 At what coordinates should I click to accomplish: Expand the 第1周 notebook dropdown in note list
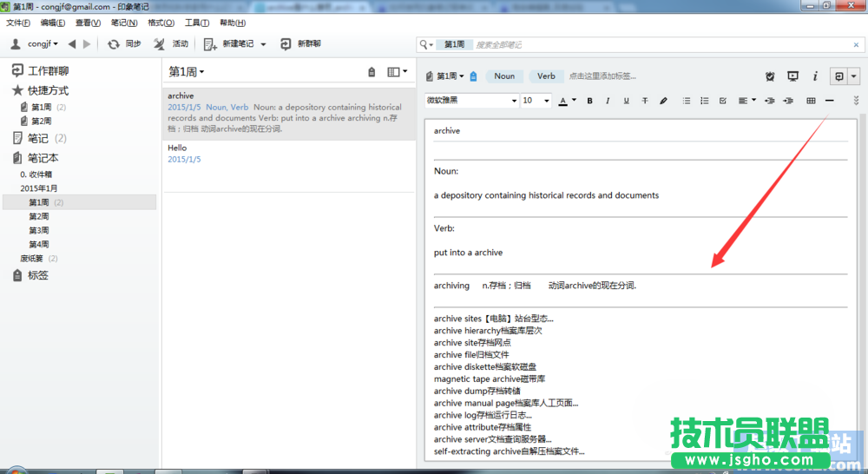[x=187, y=72]
